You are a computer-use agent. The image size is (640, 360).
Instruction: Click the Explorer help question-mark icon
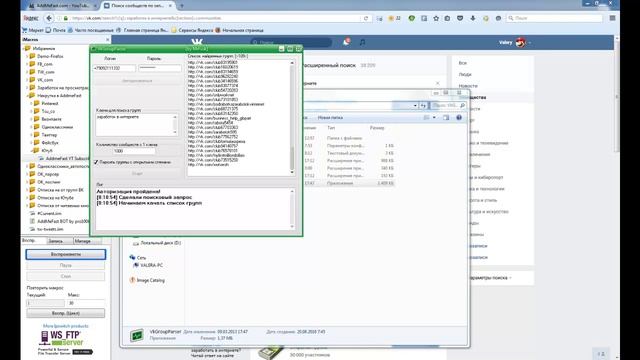point(459,118)
